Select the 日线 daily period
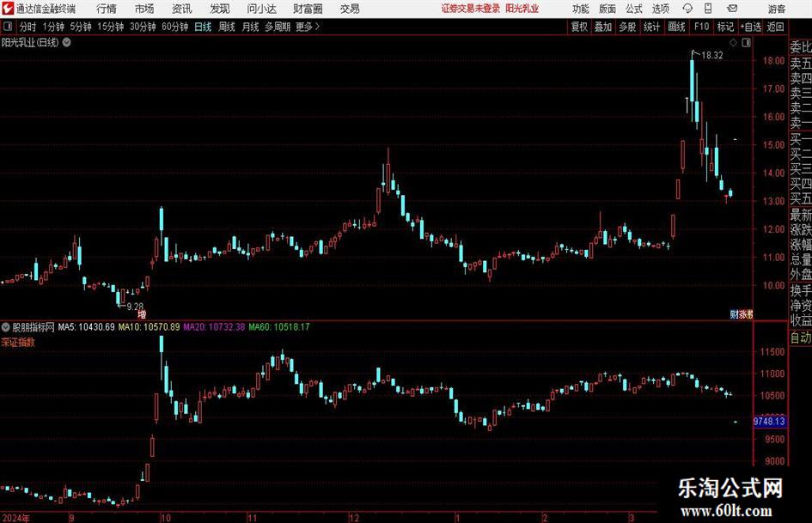812x523 pixels. tap(203, 27)
